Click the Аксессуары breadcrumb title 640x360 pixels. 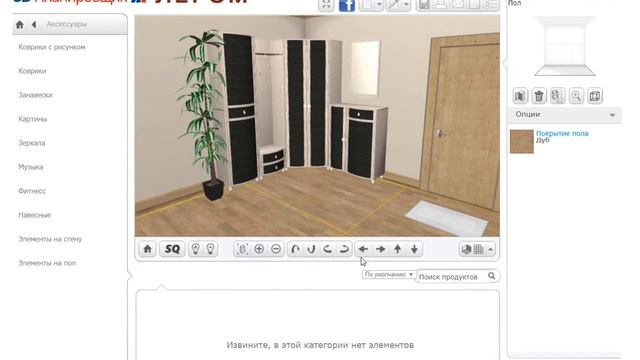coord(67,24)
